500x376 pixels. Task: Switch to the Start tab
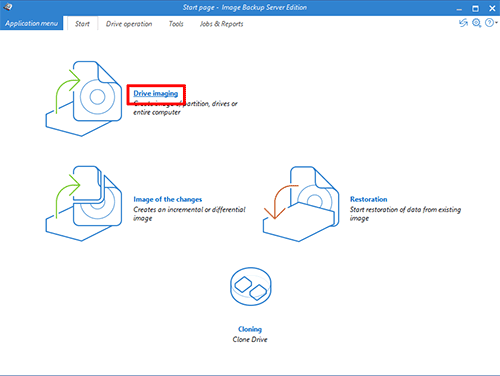pyautogui.click(x=82, y=24)
